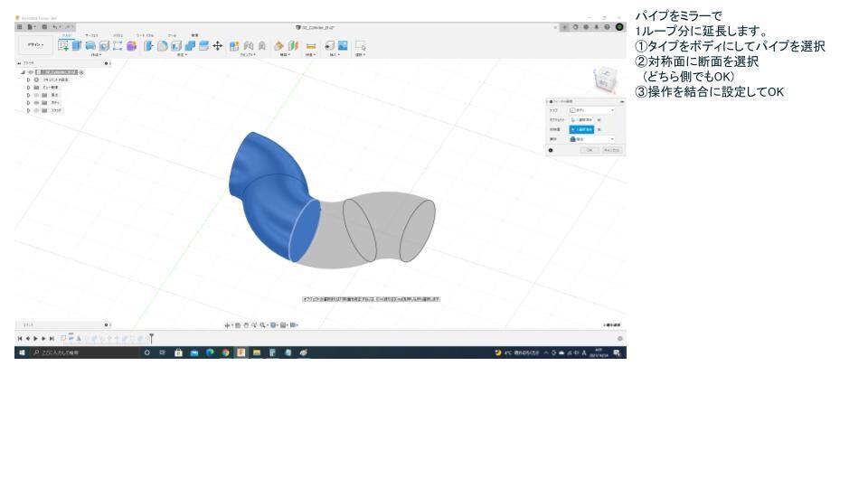Image resolution: width=868 pixels, height=488 pixels.
Task: Click the Mirror Plane selection field
Action: coord(581,129)
